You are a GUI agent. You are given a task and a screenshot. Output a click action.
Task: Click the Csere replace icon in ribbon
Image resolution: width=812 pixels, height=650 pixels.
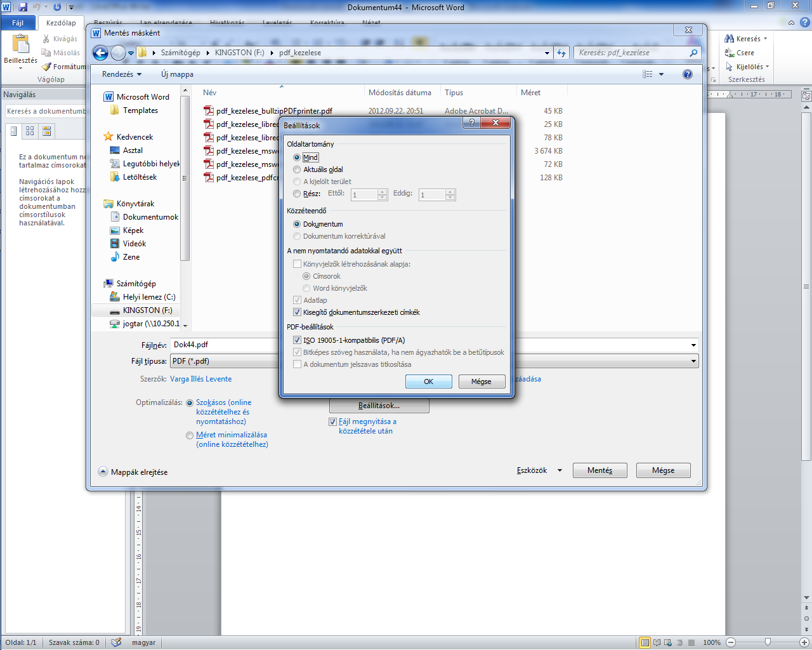pyautogui.click(x=730, y=53)
